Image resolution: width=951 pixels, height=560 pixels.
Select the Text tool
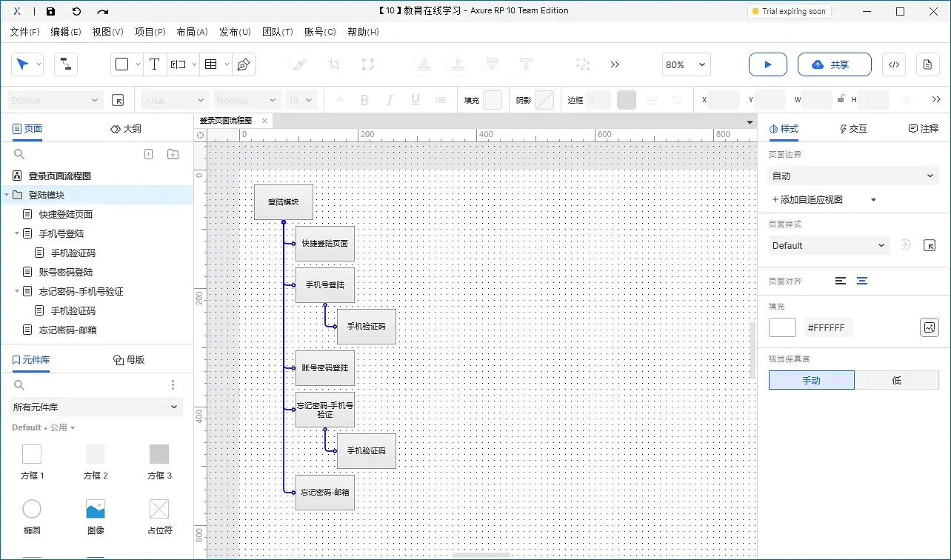[x=154, y=64]
